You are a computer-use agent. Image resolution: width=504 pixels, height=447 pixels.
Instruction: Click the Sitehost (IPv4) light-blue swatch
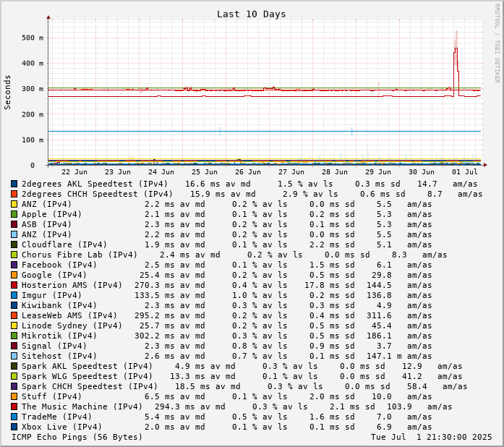click(14, 356)
